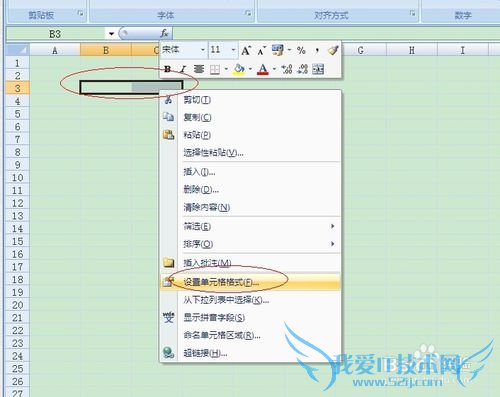Click the Grow Font icon in mini toolbar
Viewport: 500px width, 397px height.
click(x=246, y=51)
